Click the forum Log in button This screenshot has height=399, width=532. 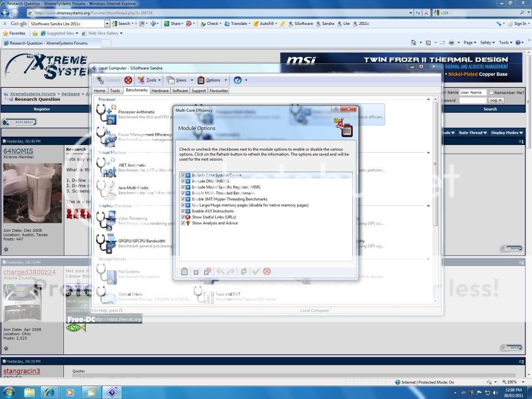tap(496, 100)
